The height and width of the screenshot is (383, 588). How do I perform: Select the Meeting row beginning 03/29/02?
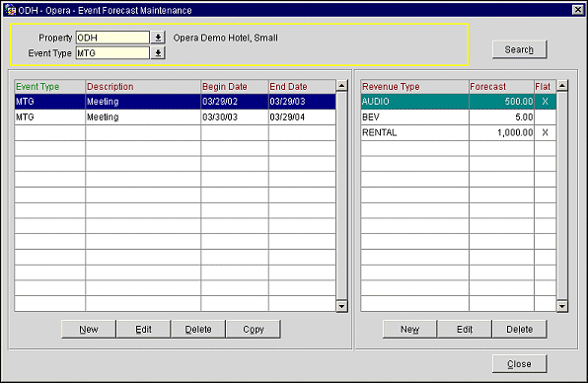pos(176,102)
